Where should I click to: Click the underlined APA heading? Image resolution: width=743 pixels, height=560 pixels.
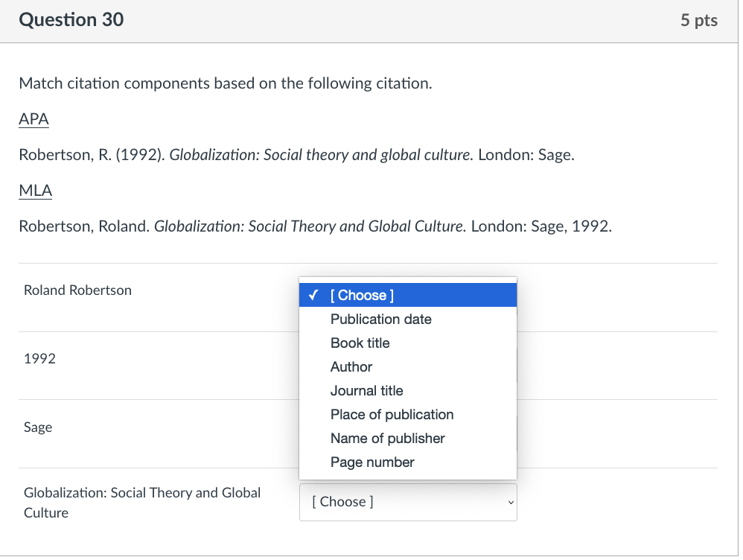(x=34, y=119)
